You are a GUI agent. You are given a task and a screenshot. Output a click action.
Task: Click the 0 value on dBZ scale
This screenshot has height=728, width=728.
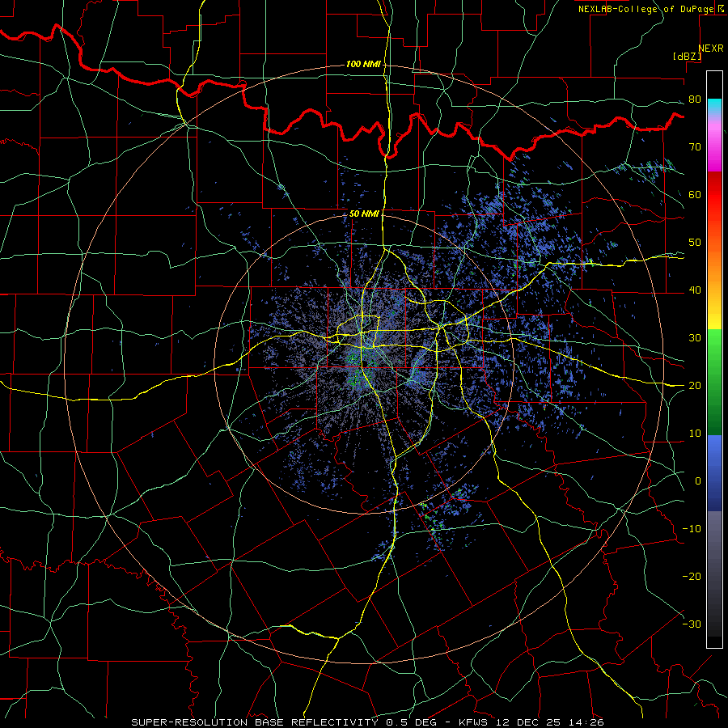(x=698, y=481)
